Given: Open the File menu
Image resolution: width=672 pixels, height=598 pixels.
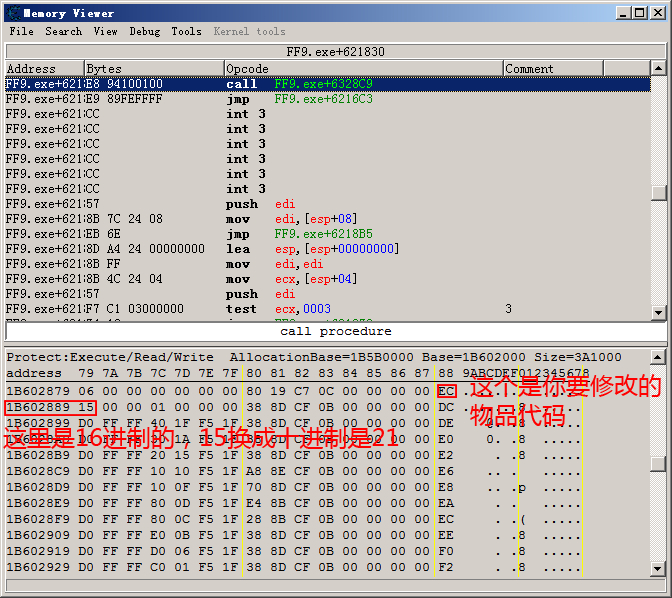Looking at the screenshot, I should click(21, 31).
